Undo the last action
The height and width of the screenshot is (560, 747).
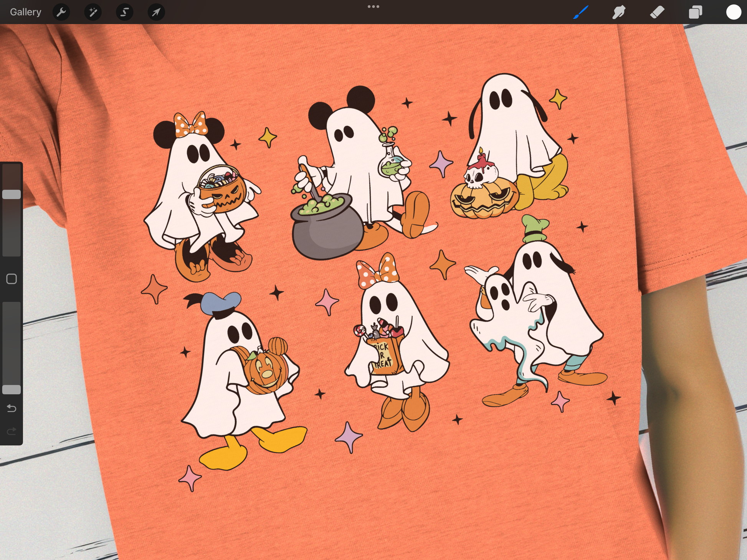click(12, 408)
